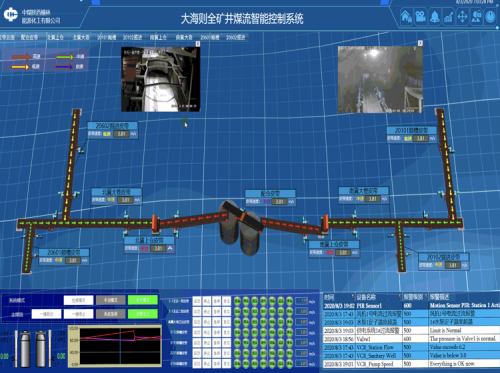This screenshot has height=373, width=500.
Task: Switch to the 配仓皮带 tab
Action: (x=29, y=37)
